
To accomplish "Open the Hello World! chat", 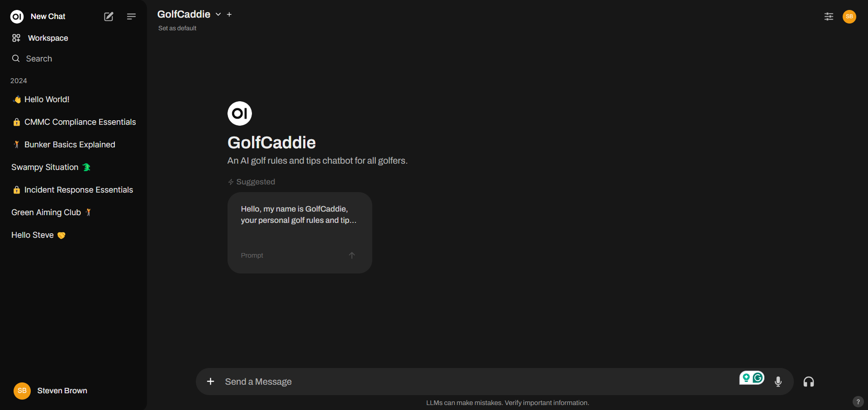I will (x=47, y=99).
